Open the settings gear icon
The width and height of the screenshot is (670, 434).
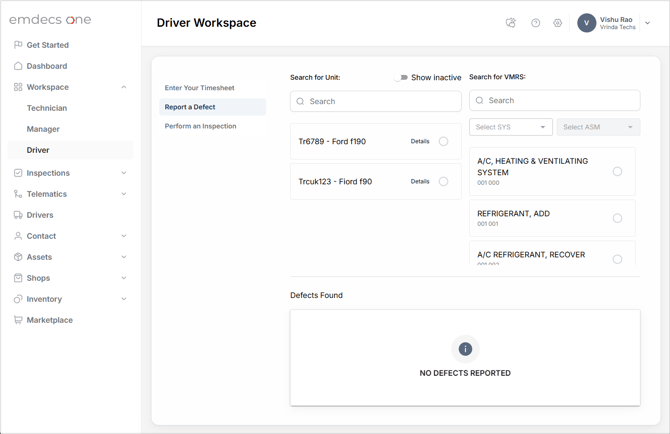pos(558,23)
